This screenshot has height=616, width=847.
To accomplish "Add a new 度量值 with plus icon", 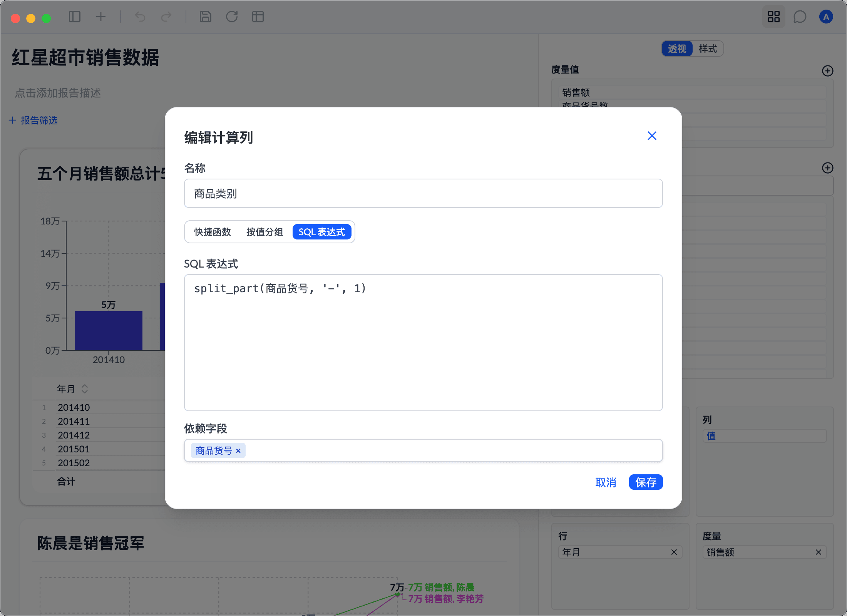I will [x=827, y=71].
